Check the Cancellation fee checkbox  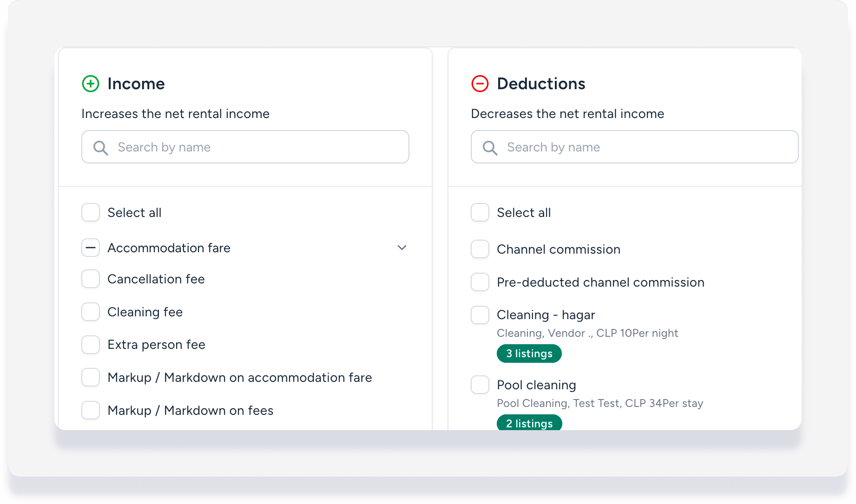pos(91,279)
